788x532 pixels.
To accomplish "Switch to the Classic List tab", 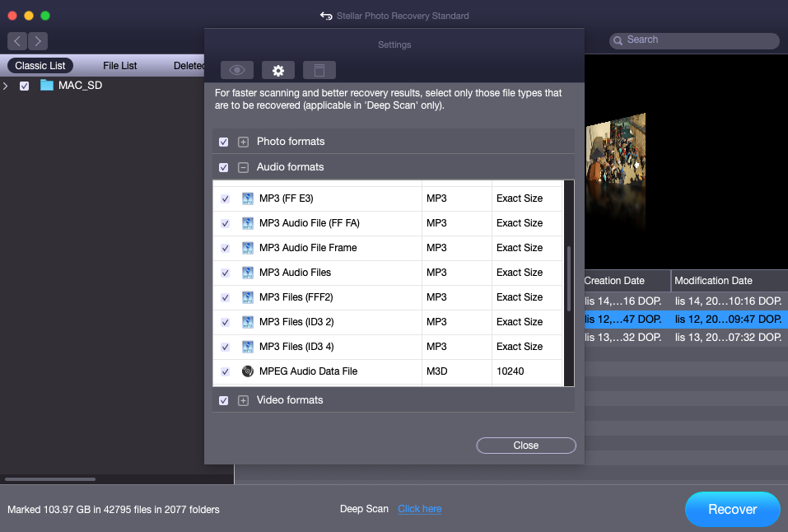I will [x=40, y=66].
